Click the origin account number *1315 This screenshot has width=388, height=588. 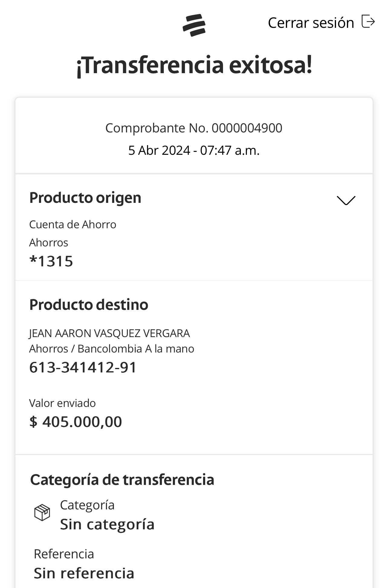tap(51, 261)
